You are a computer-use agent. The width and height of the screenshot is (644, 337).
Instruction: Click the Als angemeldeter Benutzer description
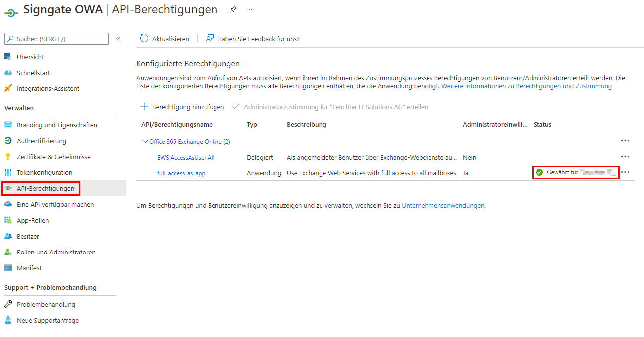click(372, 157)
